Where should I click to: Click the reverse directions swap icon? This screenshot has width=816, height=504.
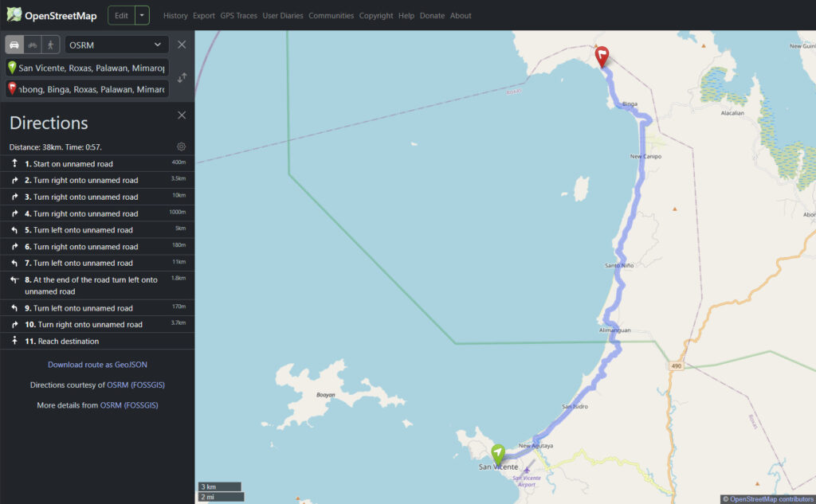point(182,78)
